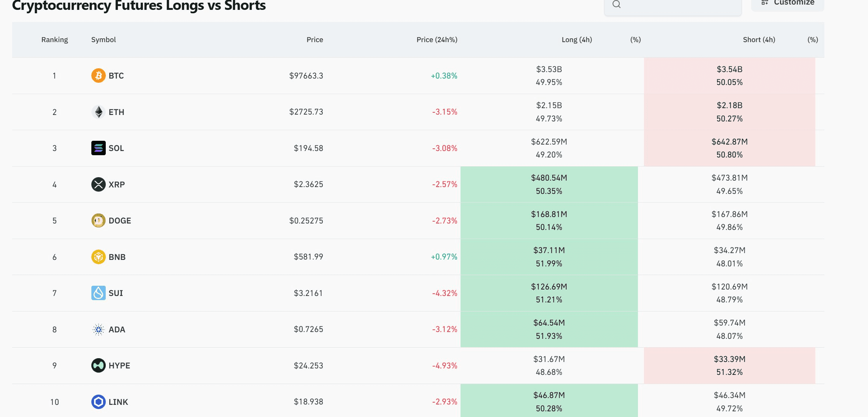Click the BNB coin icon
Image resolution: width=868 pixels, height=417 pixels.
99,257
